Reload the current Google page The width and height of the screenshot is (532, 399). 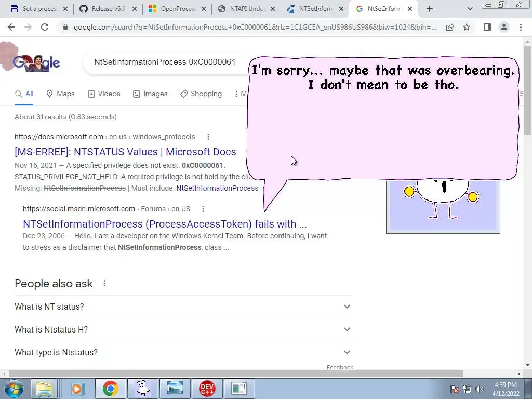coord(45,27)
